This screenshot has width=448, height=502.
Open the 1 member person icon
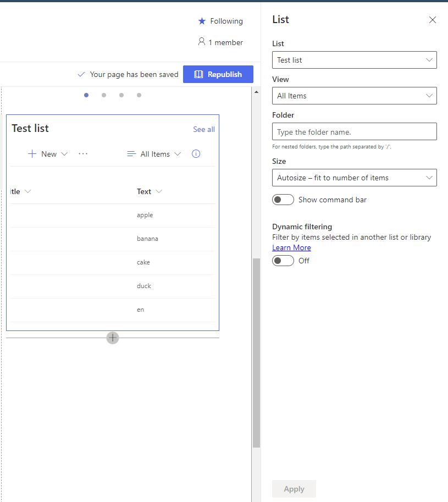tap(202, 42)
